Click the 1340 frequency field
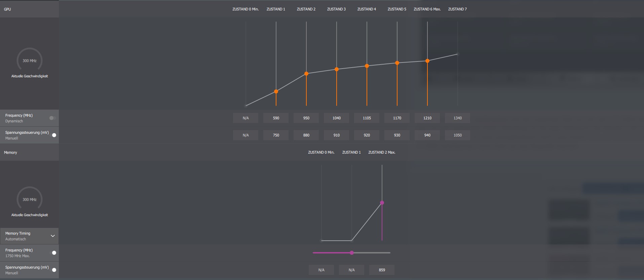The width and height of the screenshot is (644, 280). (458, 118)
